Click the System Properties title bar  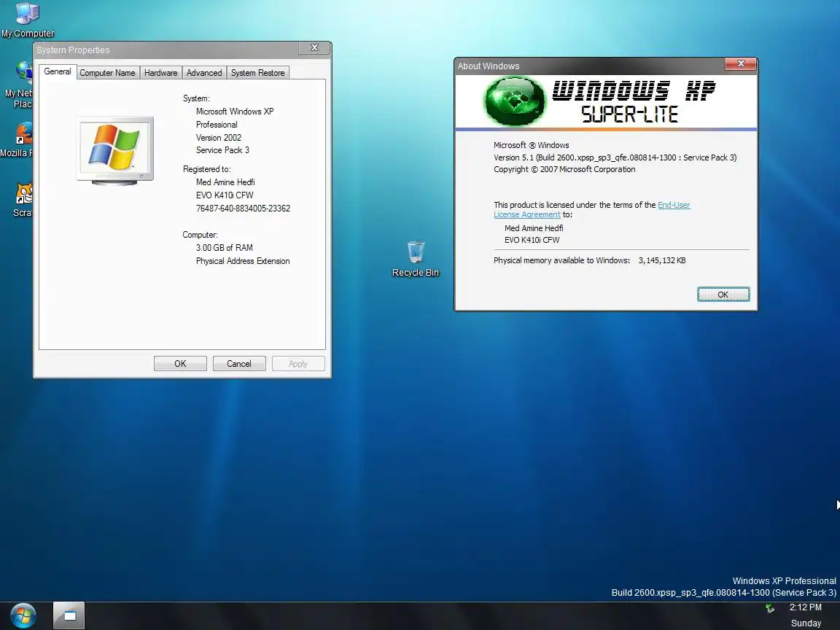(166, 50)
